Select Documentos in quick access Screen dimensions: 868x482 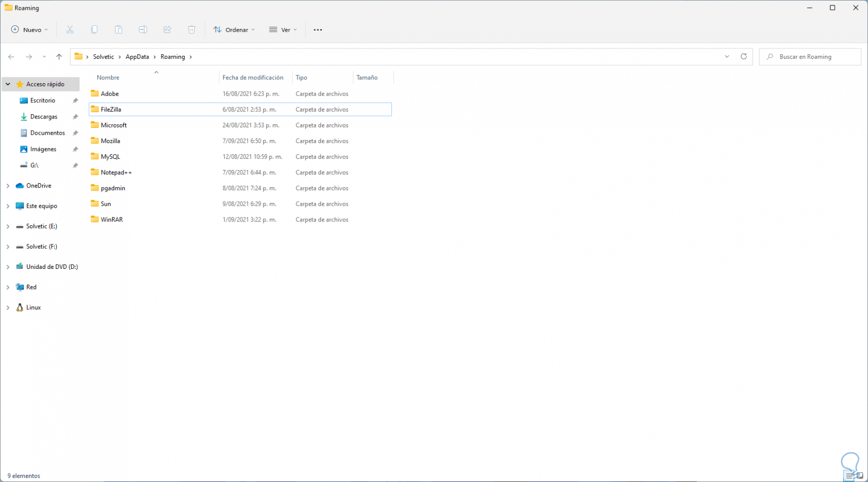point(47,133)
